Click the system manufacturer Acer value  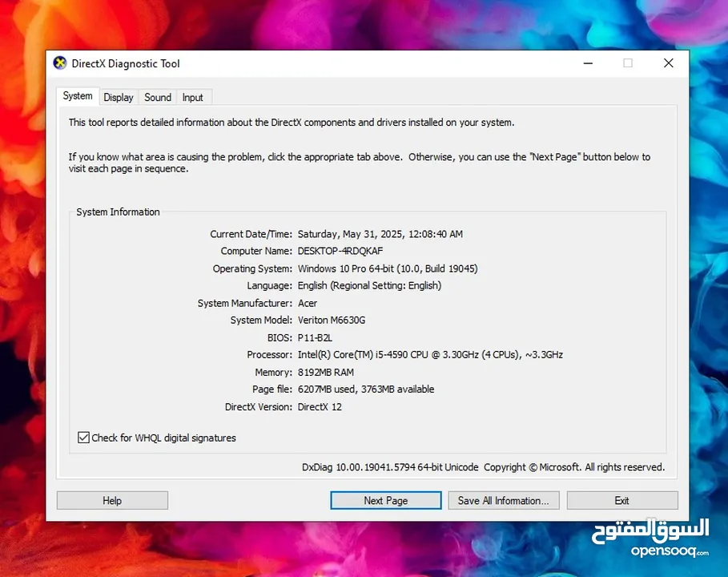click(308, 304)
